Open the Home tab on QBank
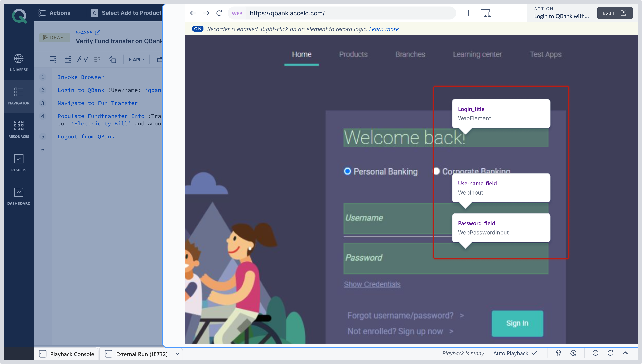This screenshot has height=364, width=642. pos(302,54)
